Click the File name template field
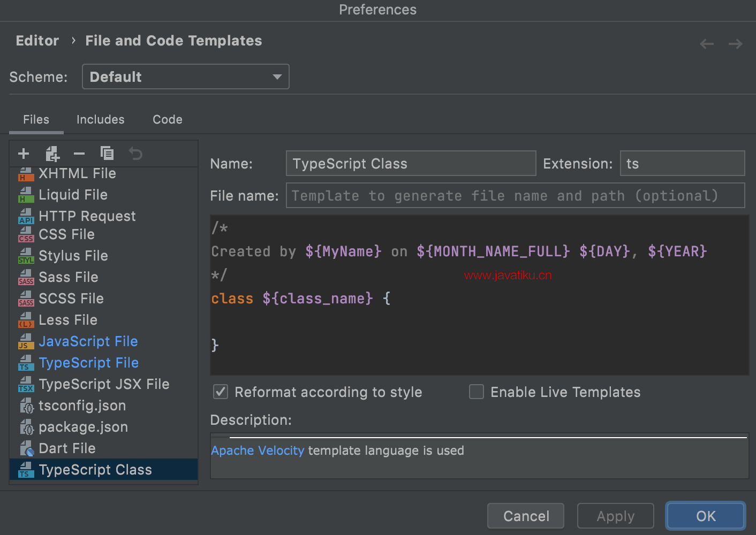Image resolution: width=756 pixels, height=535 pixels. (x=515, y=195)
